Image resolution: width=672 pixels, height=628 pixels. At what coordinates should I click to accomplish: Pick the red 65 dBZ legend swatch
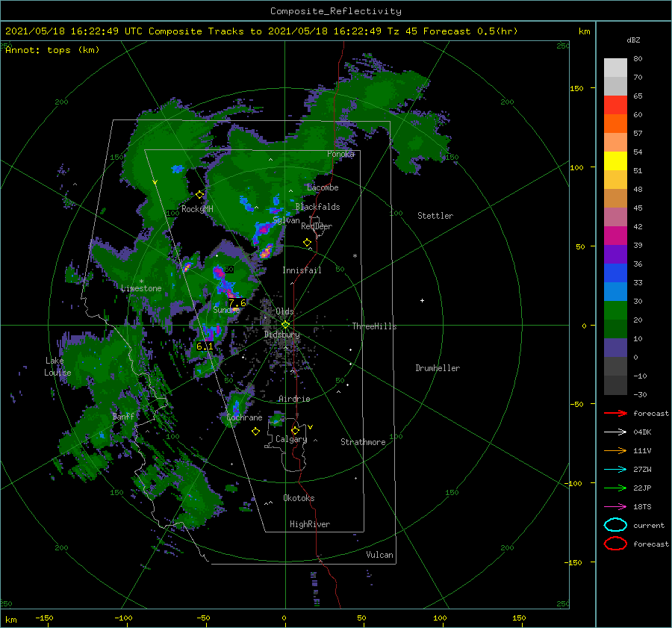tap(615, 105)
